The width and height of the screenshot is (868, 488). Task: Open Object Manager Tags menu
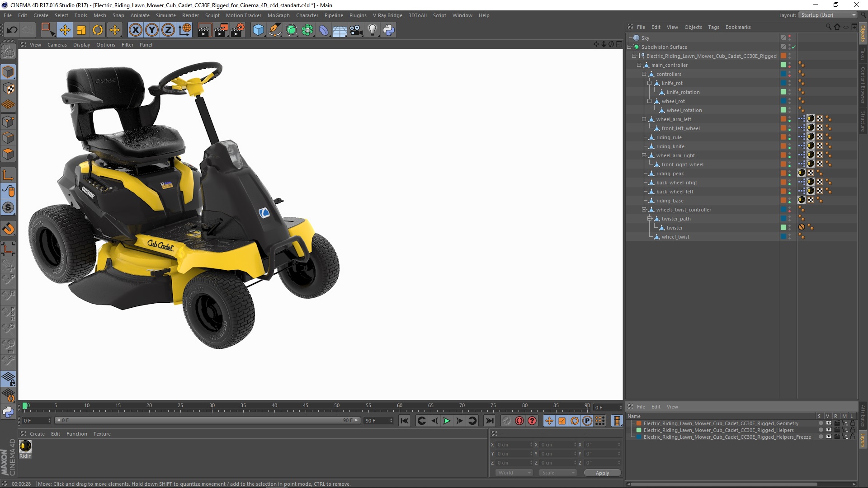[x=713, y=27]
